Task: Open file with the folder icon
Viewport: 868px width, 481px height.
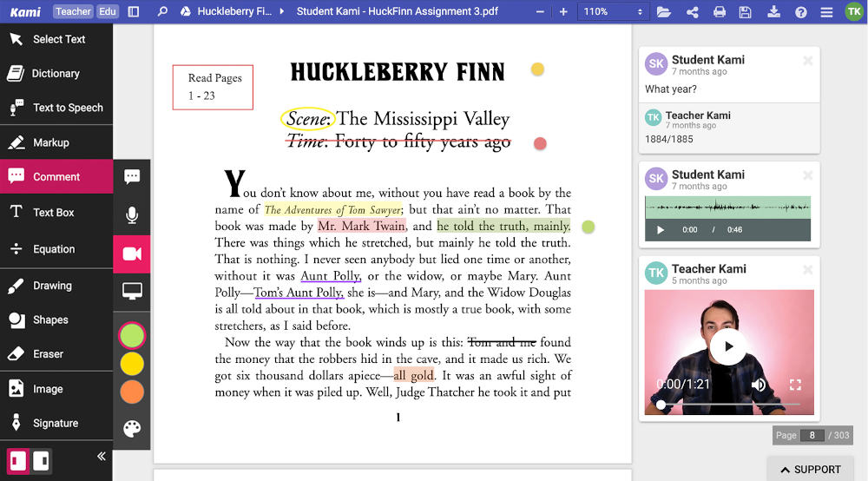Action: coord(664,11)
